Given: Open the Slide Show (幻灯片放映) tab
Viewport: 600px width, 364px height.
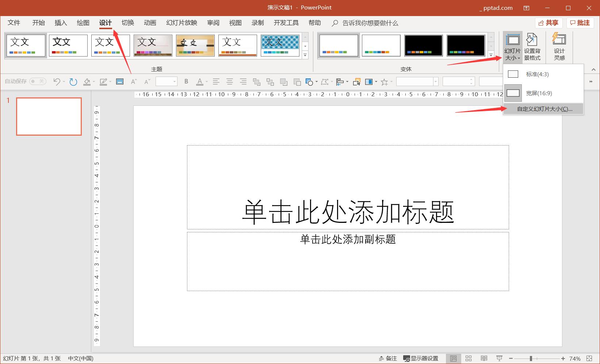Looking at the screenshot, I should [x=181, y=23].
